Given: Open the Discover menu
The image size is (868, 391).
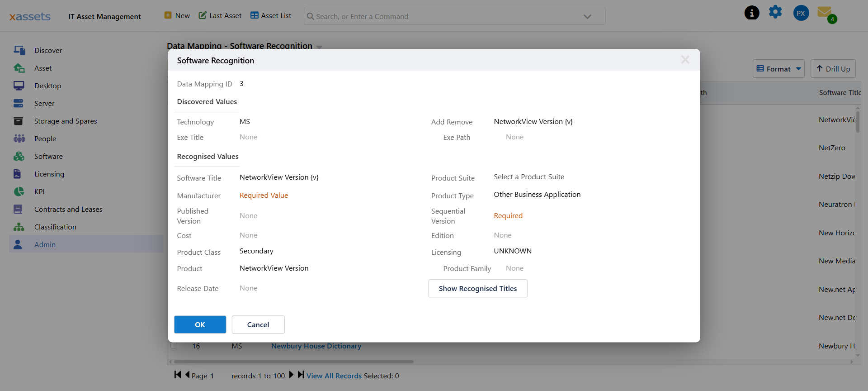Looking at the screenshot, I should pos(48,50).
